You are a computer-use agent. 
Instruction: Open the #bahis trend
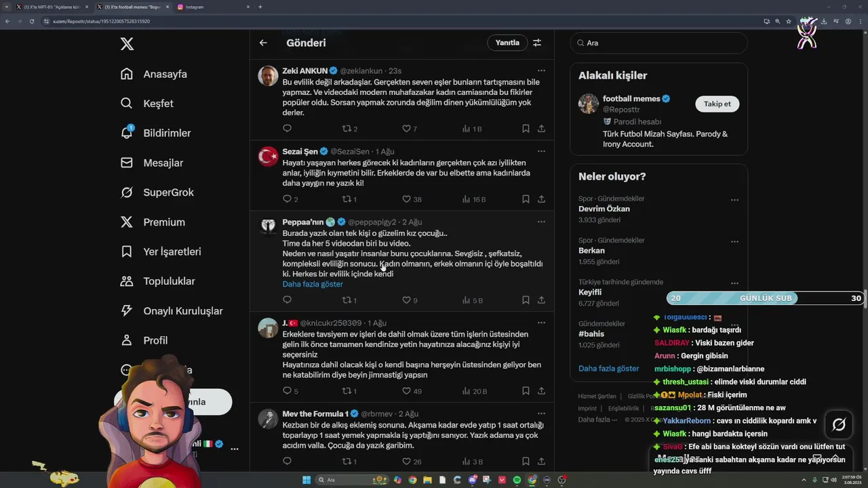coord(591,333)
